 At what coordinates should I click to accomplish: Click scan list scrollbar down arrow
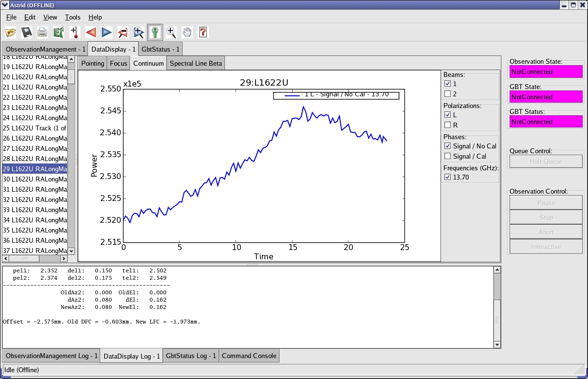point(71,251)
